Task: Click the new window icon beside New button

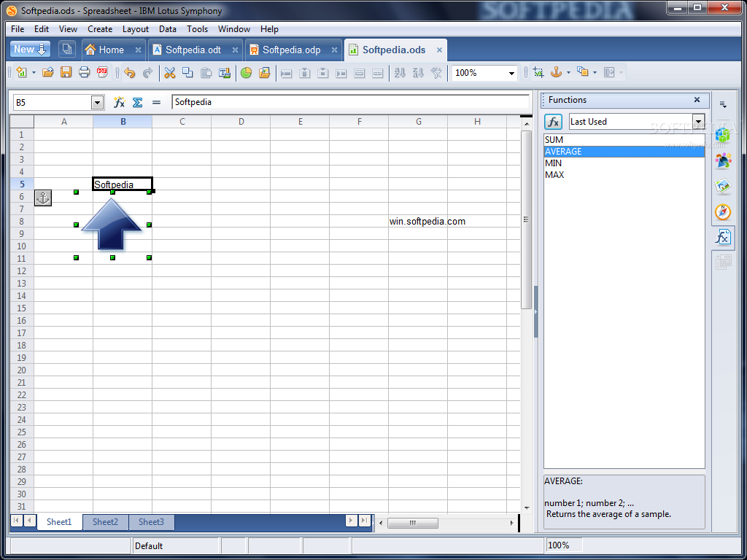Action: 67,49
